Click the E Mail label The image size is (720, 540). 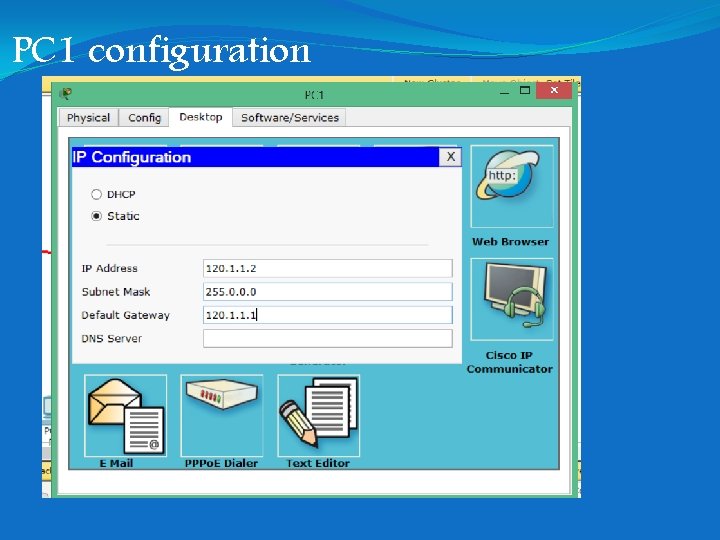[116, 463]
